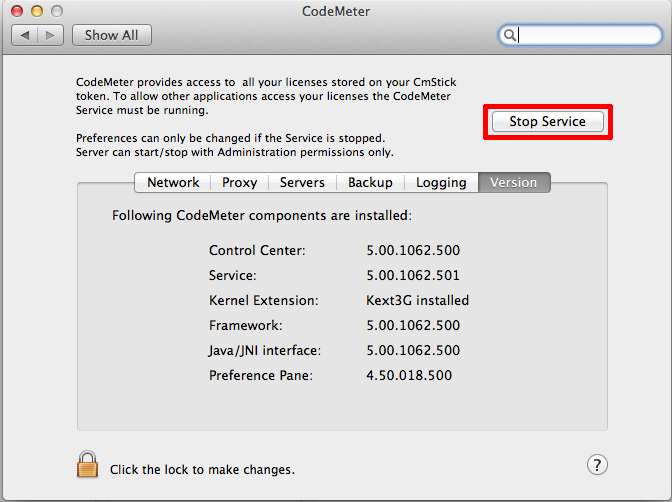Click the 'Kernel Extension:' label
Viewport: 672px width, 502px height.
pos(264,300)
